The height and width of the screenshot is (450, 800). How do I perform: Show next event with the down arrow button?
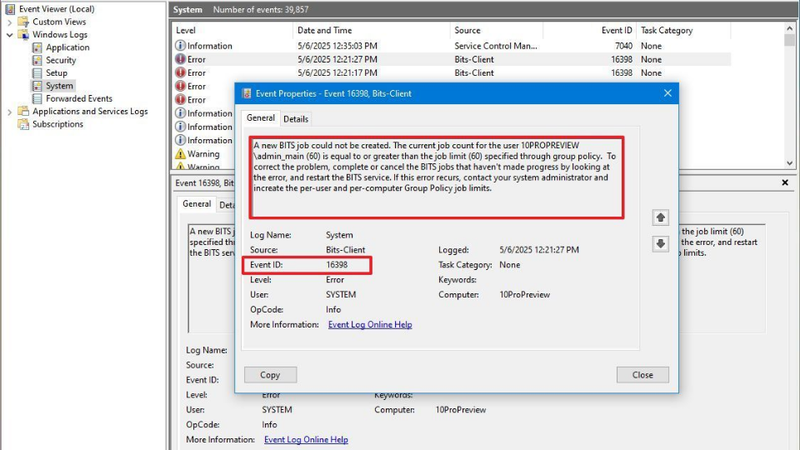tap(660, 243)
